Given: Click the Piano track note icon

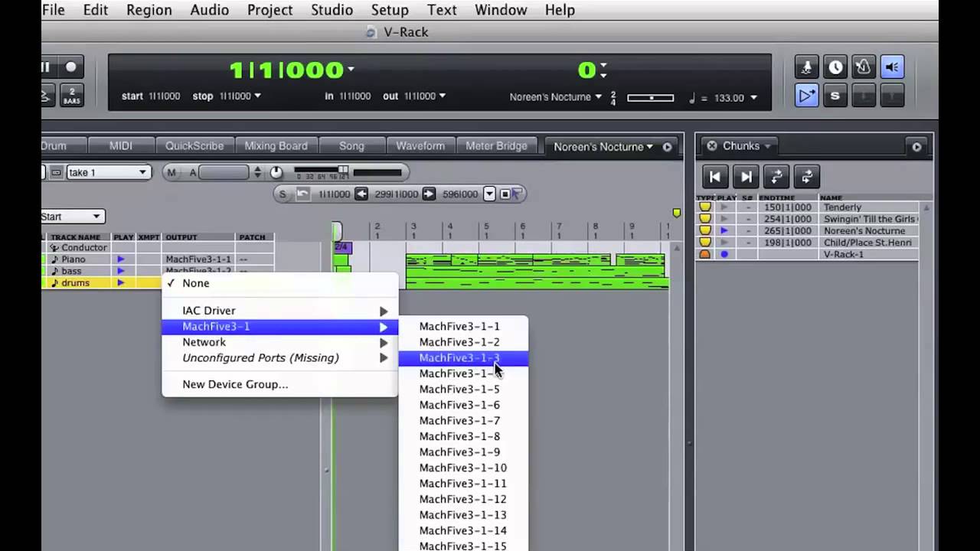Looking at the screenshot, I should 54,259.
